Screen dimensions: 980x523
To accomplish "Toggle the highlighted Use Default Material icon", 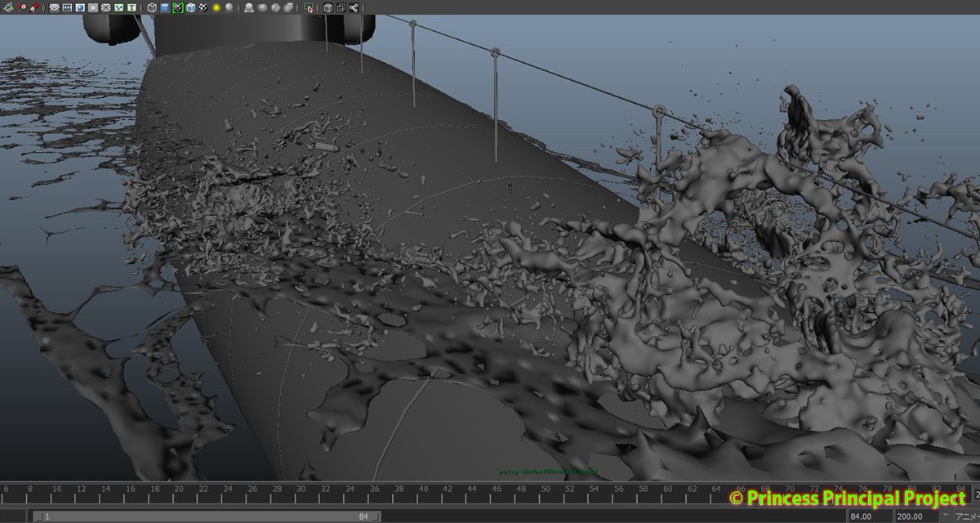I will tap(178, 7).
